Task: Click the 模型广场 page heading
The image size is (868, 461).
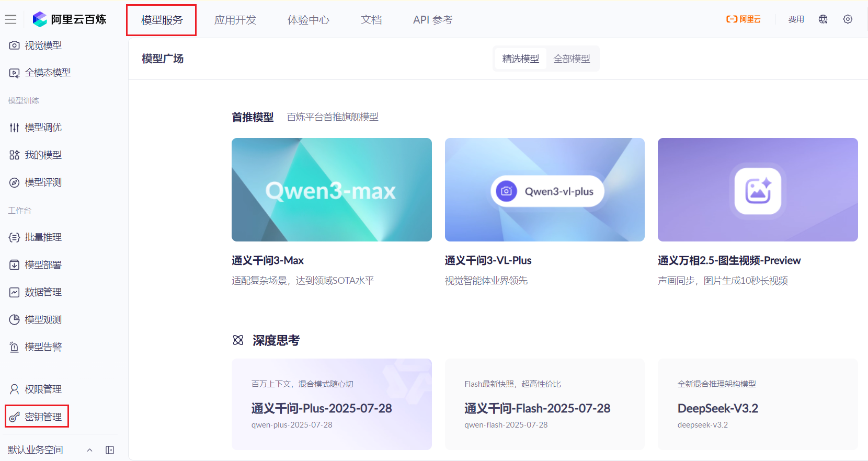Action: (x=163, y=59)
